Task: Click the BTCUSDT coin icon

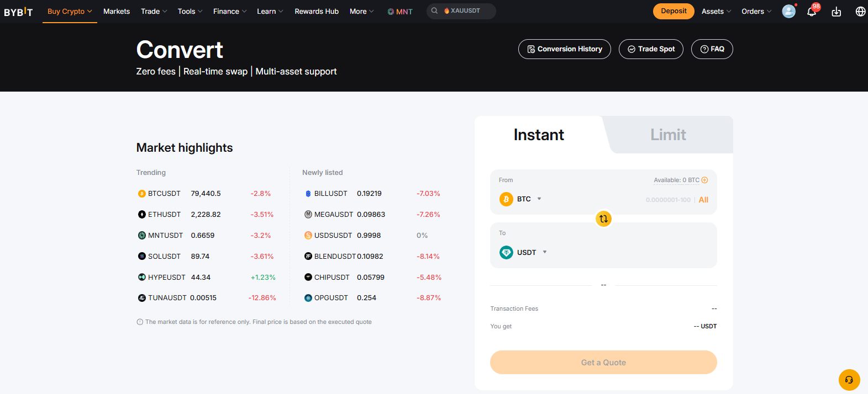Action: [141, 194]
